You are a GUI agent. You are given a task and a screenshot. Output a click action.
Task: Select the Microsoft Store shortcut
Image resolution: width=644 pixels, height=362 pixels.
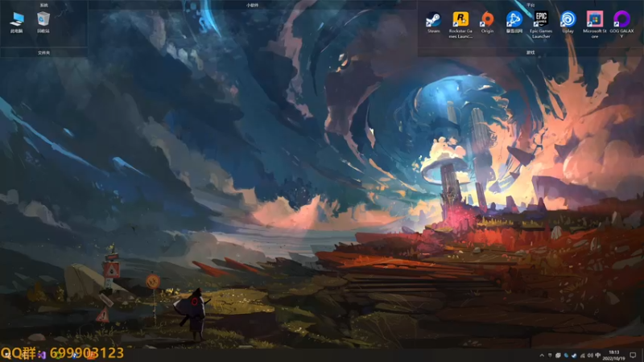(595, 25)
